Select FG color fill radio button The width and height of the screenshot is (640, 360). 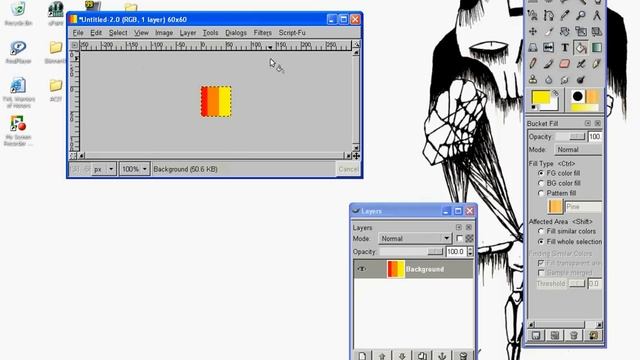(541, 173)
